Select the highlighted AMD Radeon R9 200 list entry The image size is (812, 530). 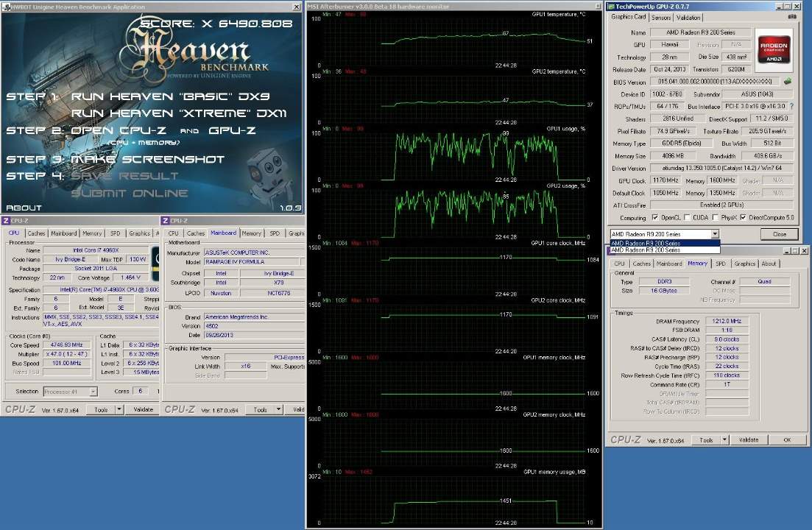click(x=665, y=243)
